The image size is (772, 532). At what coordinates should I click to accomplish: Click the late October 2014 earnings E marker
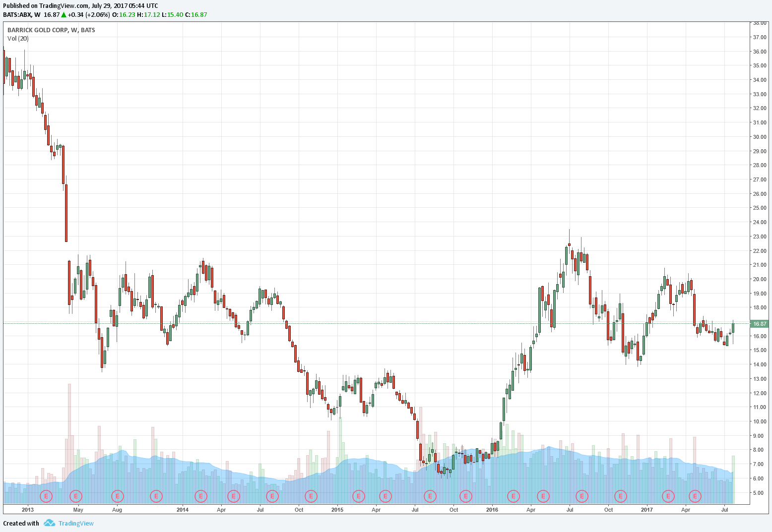click(x=311, y=496)
